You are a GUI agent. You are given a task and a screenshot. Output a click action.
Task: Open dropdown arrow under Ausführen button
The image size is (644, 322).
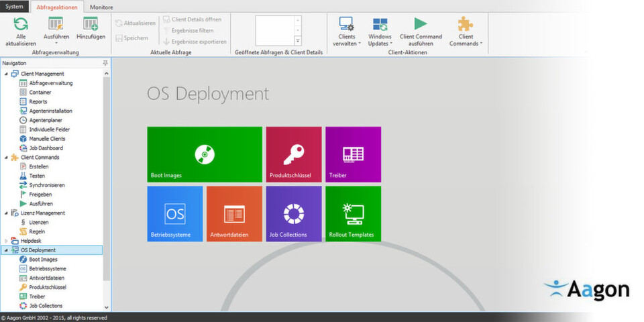tap(56, 43)
